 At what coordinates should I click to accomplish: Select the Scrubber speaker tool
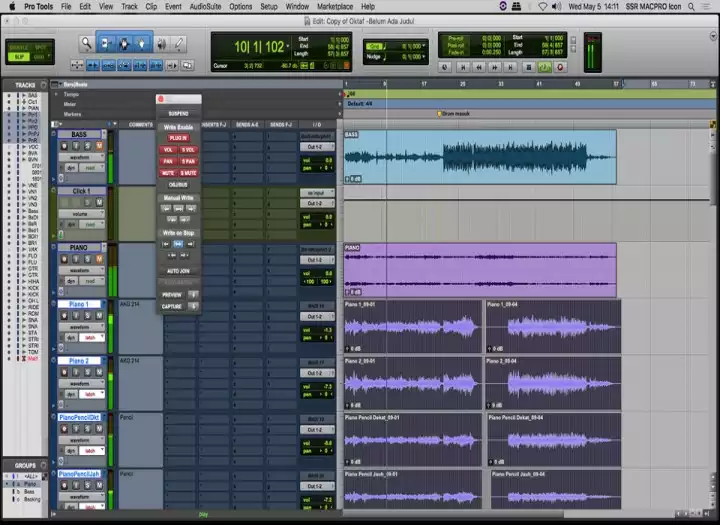162,44
